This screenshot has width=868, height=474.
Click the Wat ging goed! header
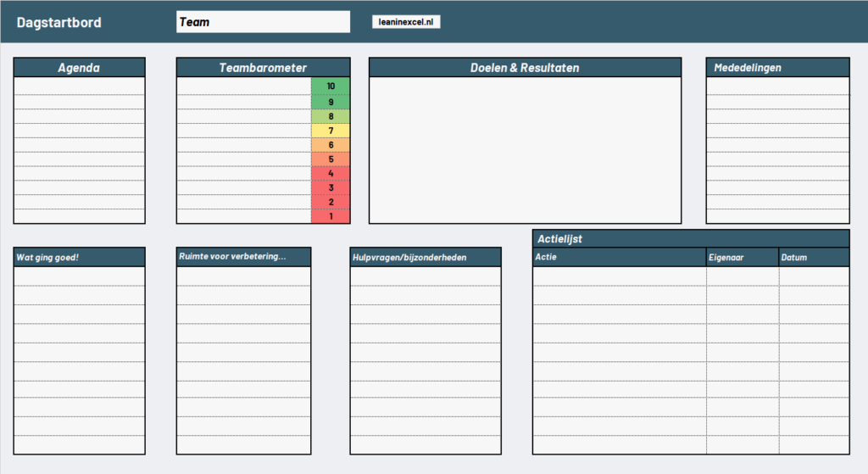(79, 257)
